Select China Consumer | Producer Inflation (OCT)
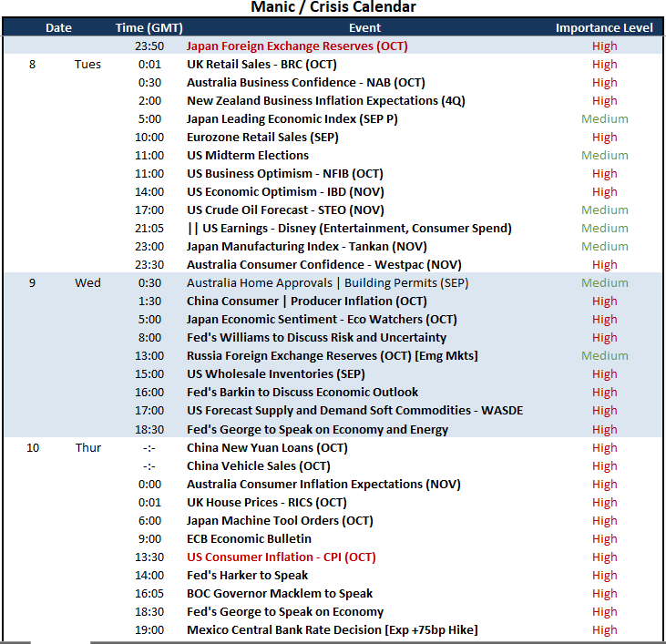666x644 pixels. coord(307,301)
